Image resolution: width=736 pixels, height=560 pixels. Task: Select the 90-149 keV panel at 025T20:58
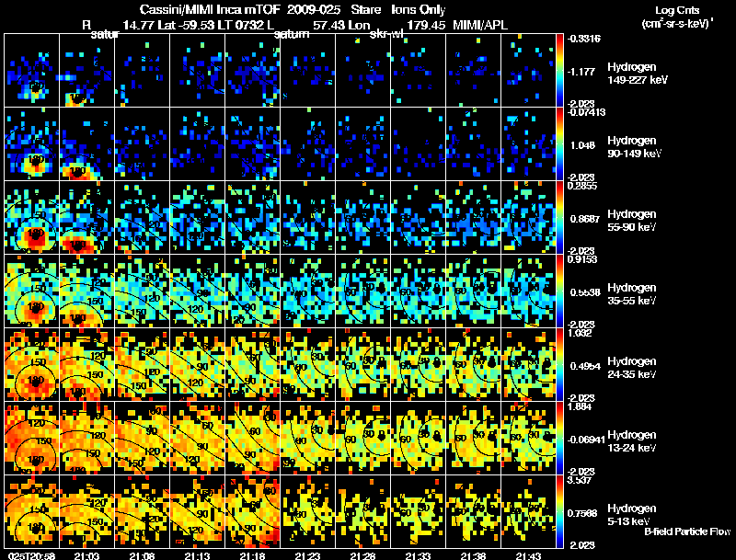coord(32,144)
